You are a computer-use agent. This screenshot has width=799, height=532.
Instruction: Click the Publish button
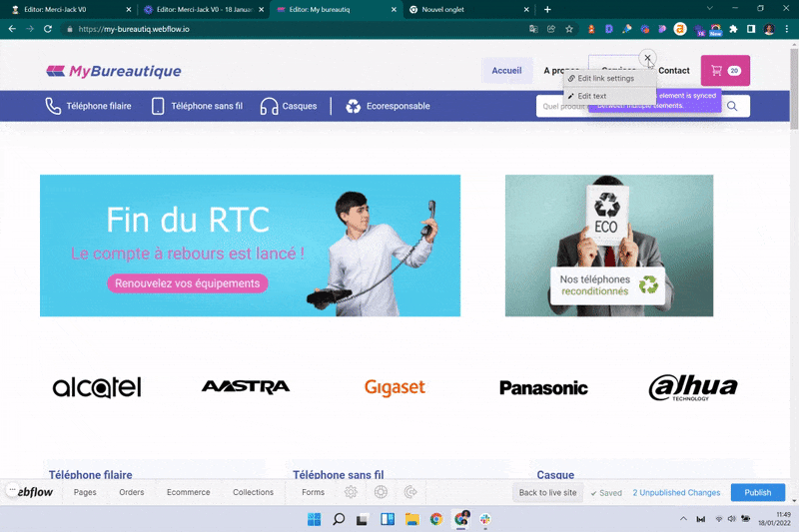(x=758, y=492)
